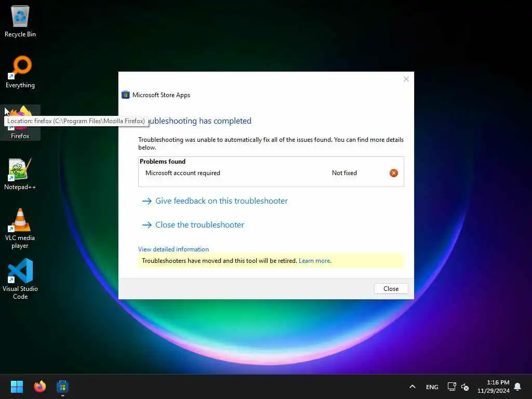This screenshot has height=399, width=532.
Task: Open the ENG language indicator
Action: pos(432,387)
